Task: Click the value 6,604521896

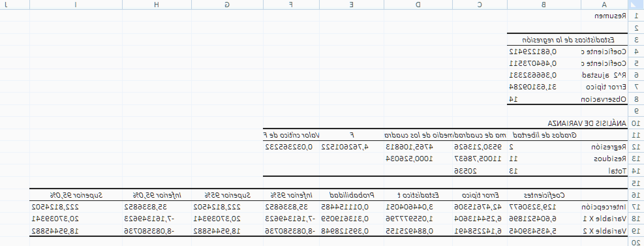Action: (533, 219)
